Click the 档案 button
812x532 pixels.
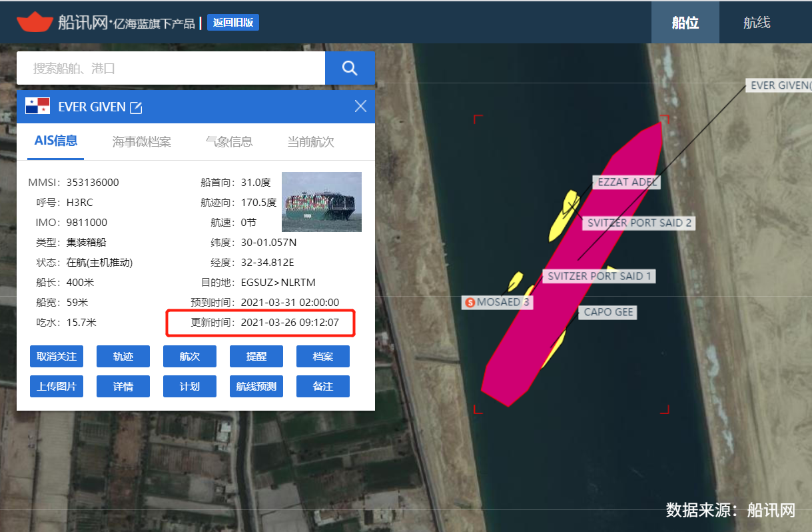(323, 357)
